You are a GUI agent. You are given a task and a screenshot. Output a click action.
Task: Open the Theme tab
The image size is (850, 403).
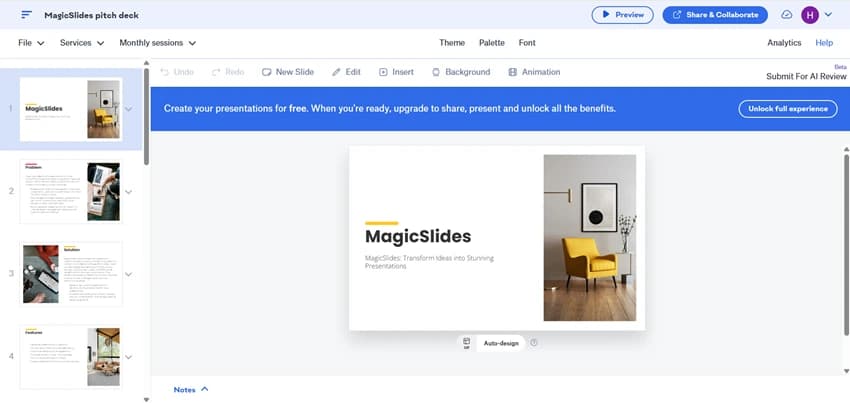coord(452,43)
